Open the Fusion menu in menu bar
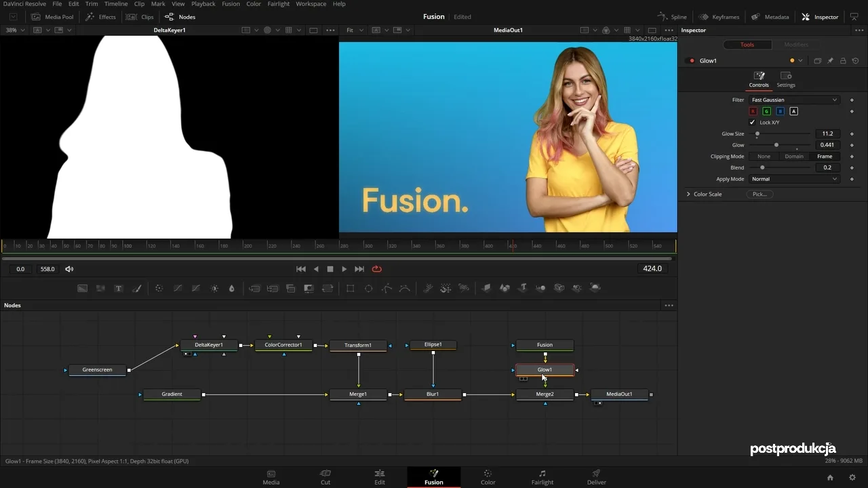The height and width of the screenshot is (488, 868). (x=231, y=4)
